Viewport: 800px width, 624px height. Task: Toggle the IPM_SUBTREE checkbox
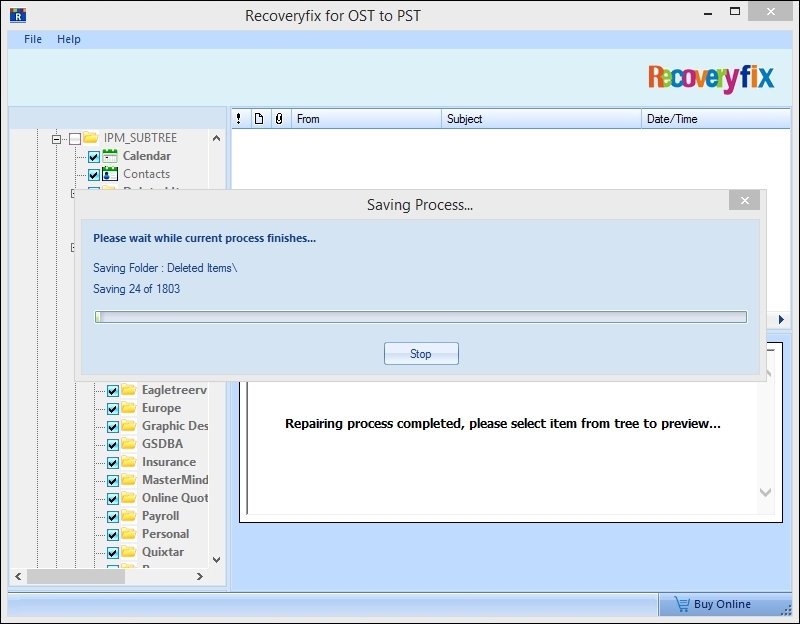(x=75, y=139)
